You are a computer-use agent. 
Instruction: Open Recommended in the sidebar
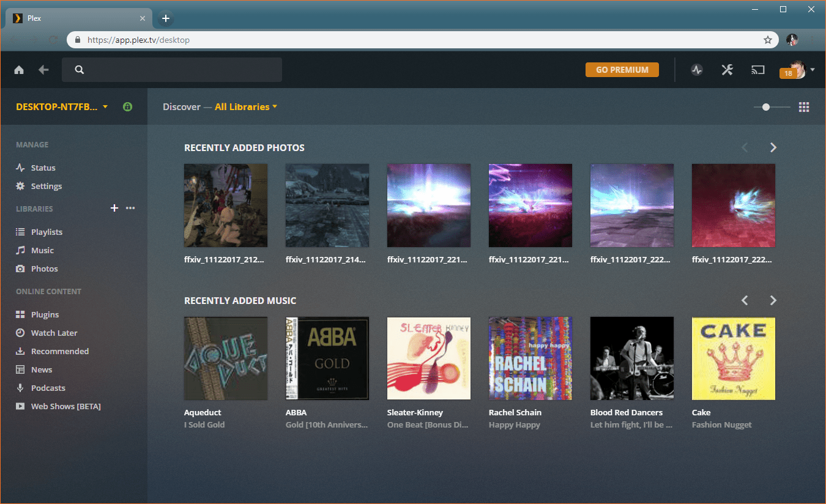click(52, 351)
